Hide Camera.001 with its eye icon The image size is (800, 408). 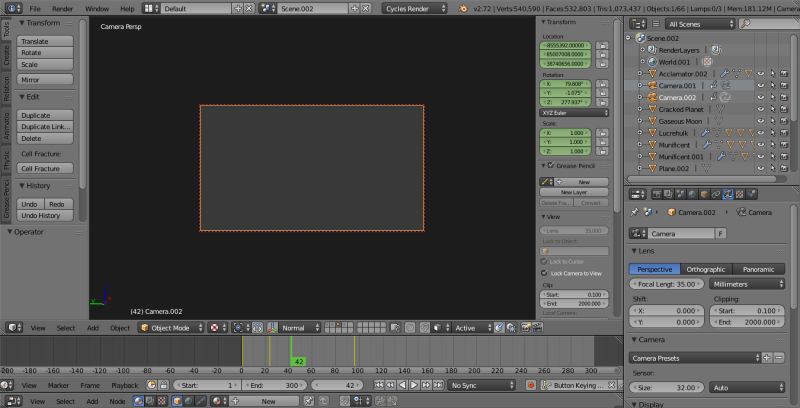(761, 86)
